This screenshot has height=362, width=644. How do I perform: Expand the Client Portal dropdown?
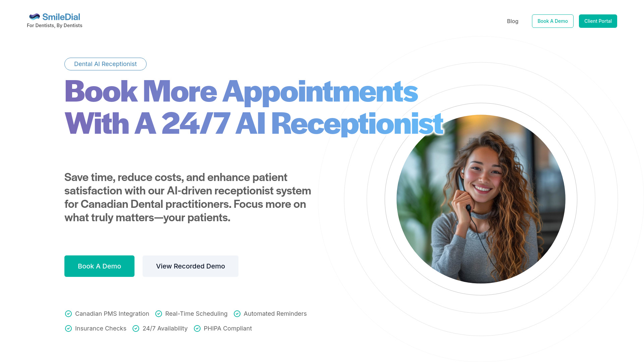[x=598, y=21]
